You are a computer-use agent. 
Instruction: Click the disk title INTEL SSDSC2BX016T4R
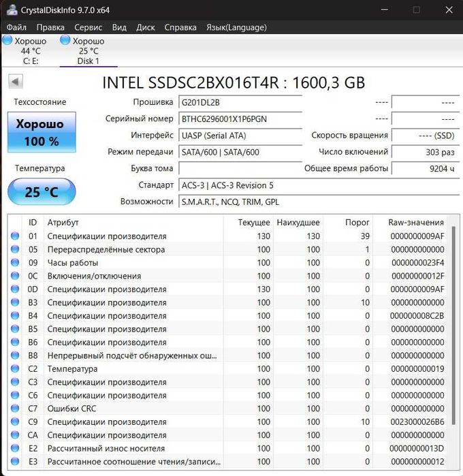tap(191, 82)
